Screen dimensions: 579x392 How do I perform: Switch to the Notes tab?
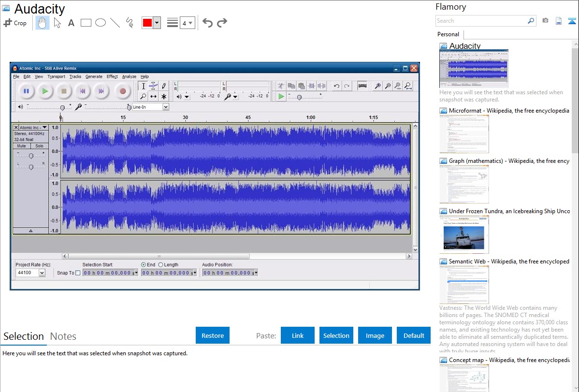(x=63, y=336)
